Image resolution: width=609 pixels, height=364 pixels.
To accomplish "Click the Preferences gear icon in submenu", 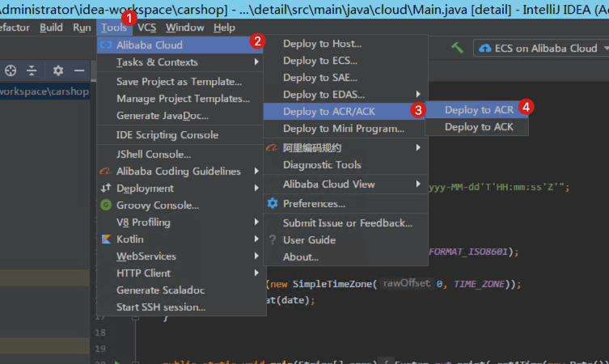I will coord(273,203).
